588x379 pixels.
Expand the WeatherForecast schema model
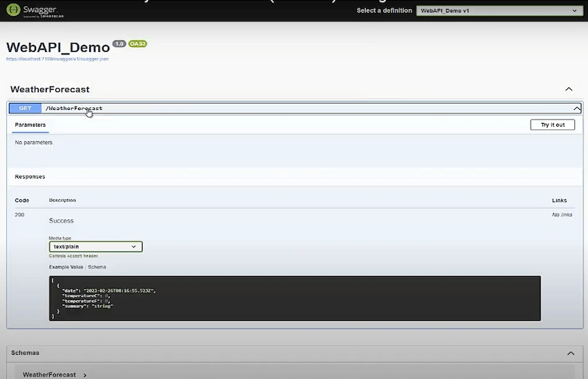click(55, 374)
